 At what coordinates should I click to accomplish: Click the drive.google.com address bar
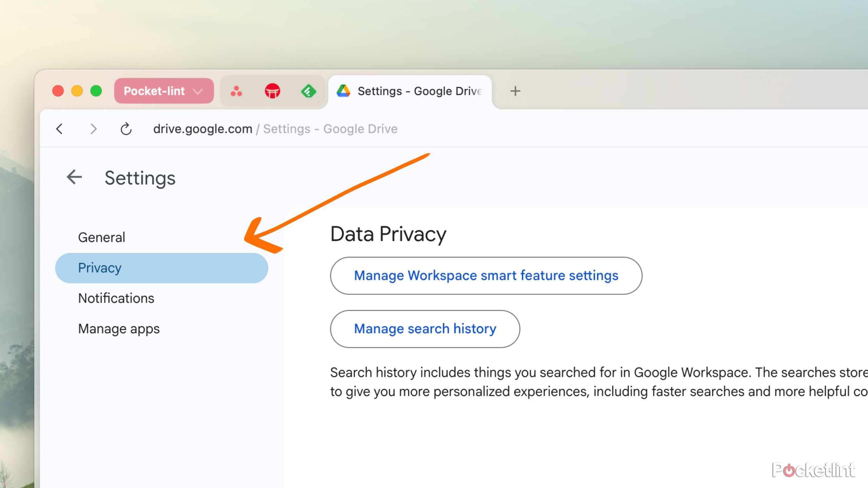pyautogui.click(x=275, y=129)
